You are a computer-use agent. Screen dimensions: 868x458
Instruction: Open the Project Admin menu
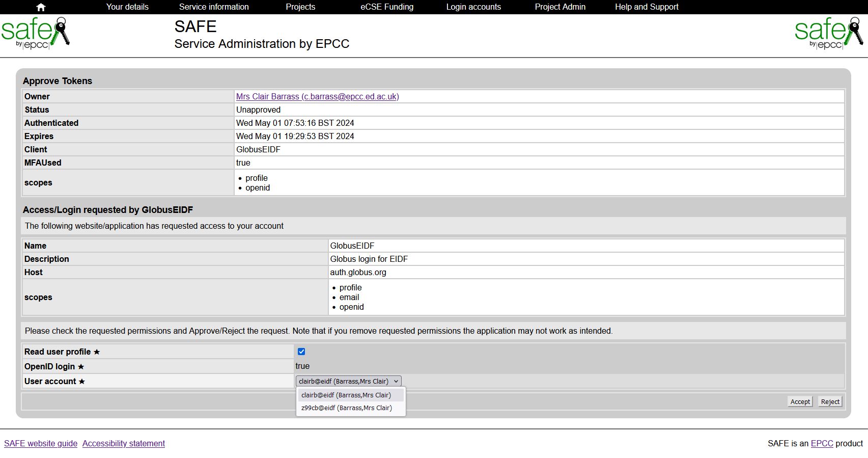click(560, 7)
